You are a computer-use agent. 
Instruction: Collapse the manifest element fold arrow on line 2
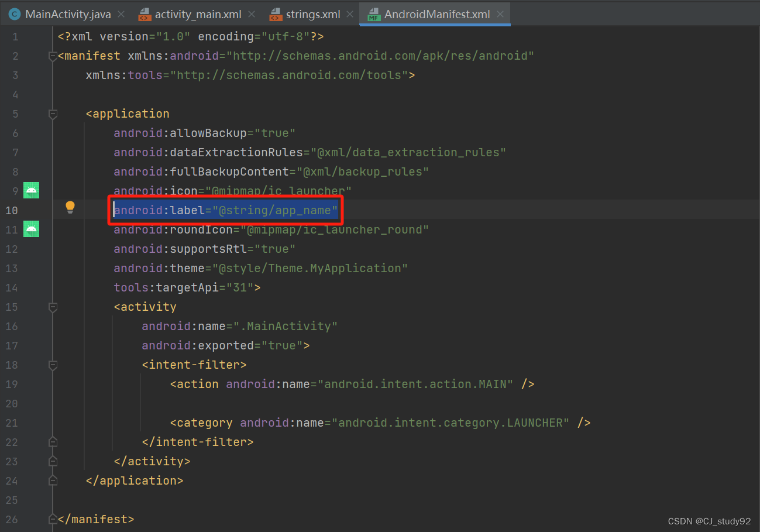pos(52,56)
